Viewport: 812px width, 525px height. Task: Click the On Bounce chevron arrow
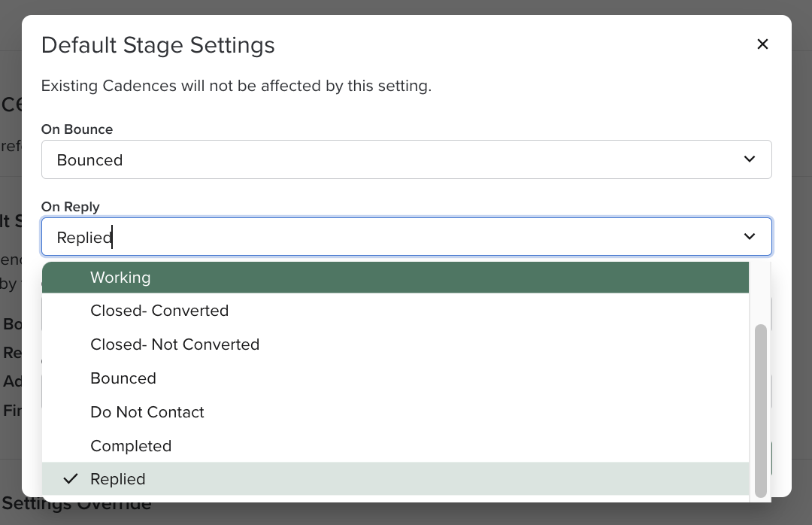click(750, 159)
